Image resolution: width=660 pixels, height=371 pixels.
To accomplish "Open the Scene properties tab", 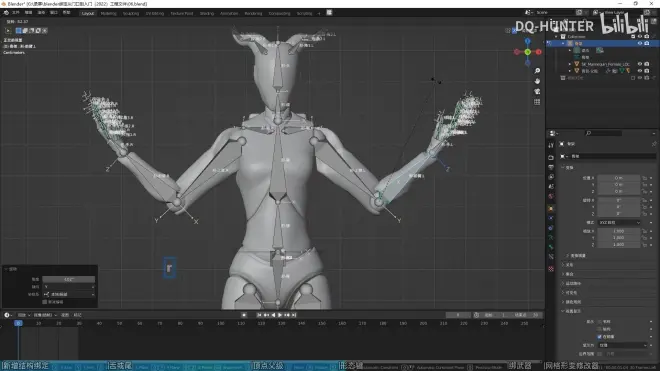I will [x=551, y=187].
